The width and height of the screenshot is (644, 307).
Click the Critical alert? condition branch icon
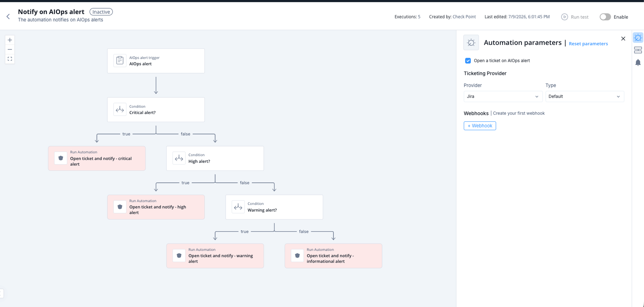click(x=120, y=109)
